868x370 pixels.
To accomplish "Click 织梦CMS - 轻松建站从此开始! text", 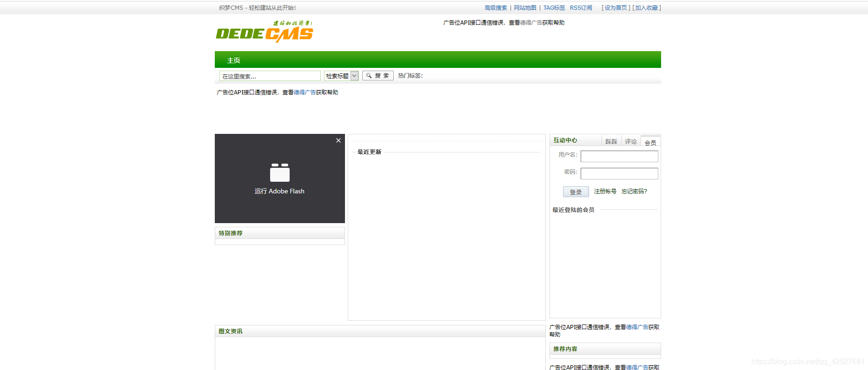I will coord(258,8).
